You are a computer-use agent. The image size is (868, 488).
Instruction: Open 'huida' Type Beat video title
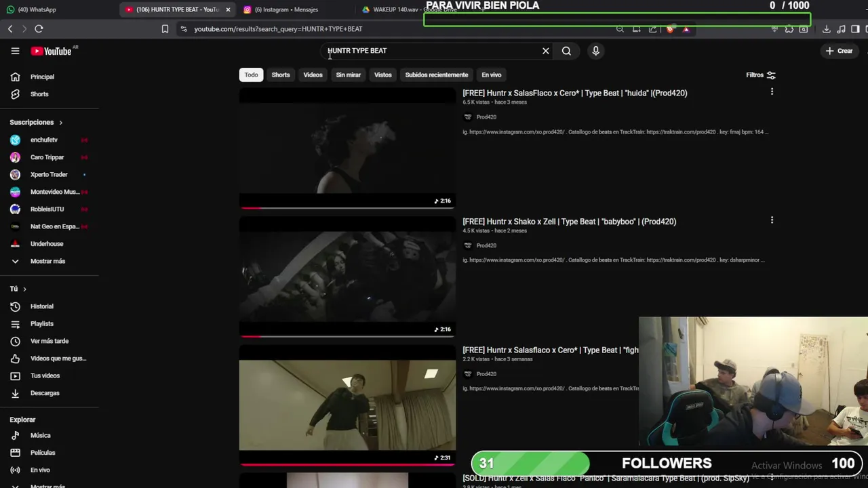point(575,94)
